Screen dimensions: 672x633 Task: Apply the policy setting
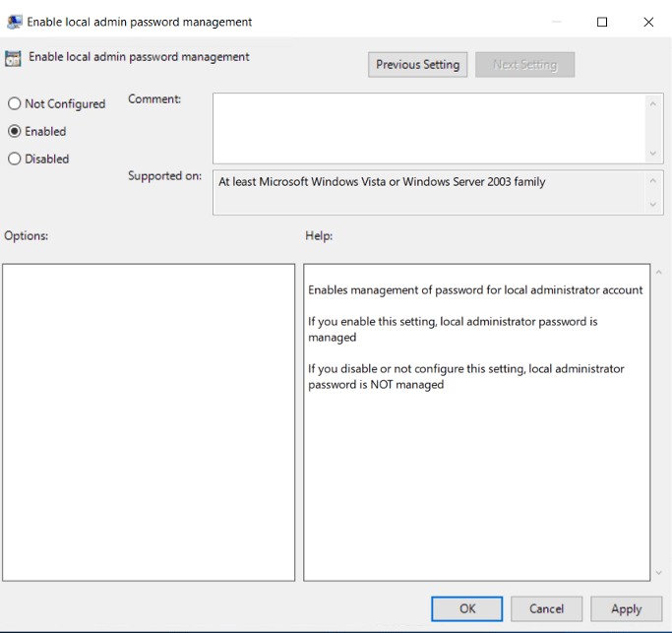[x=626, y=609]
